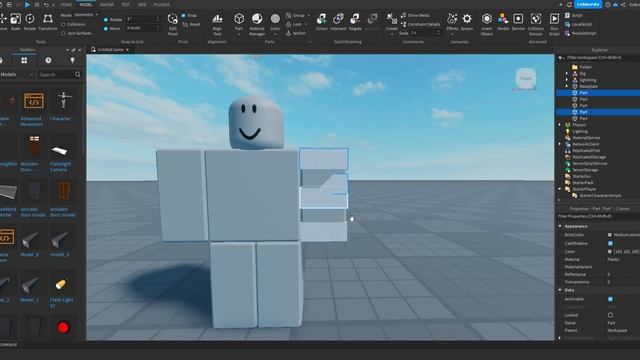Insert a LocalScript
The image size is (640, 360).
click(578, 24)
